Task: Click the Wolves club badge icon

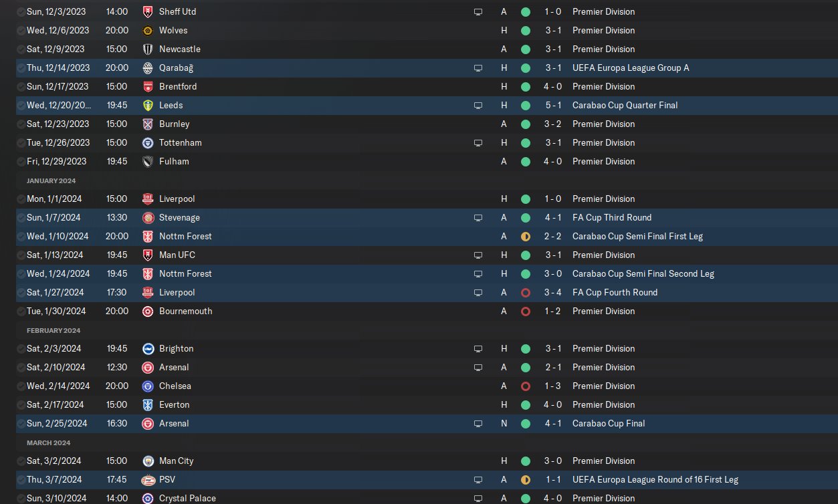Action: click(x=148, y=30)
